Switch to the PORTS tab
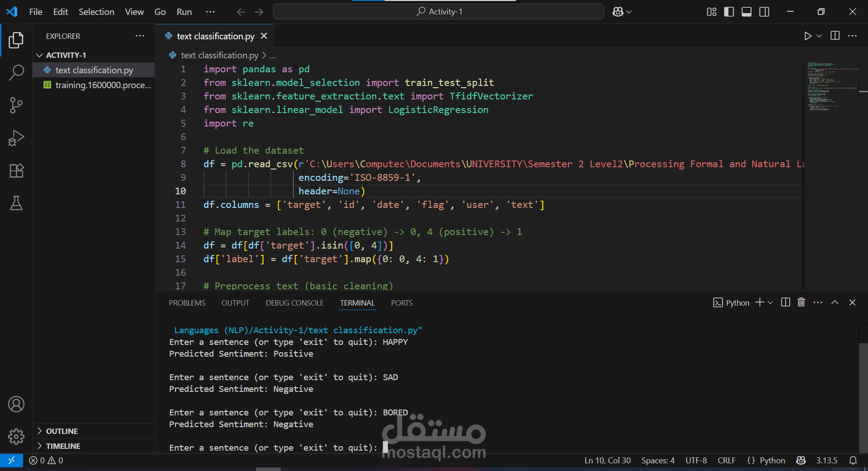The height and width of the screenshot is (471, 868). [x=402, y=303]
